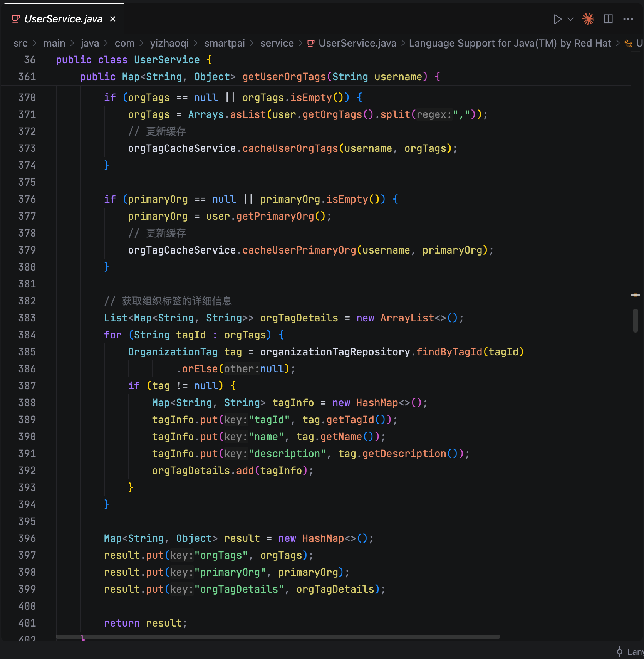
Task: Open the More Actions ellipsis menu
Action: [x=628, y=19]
